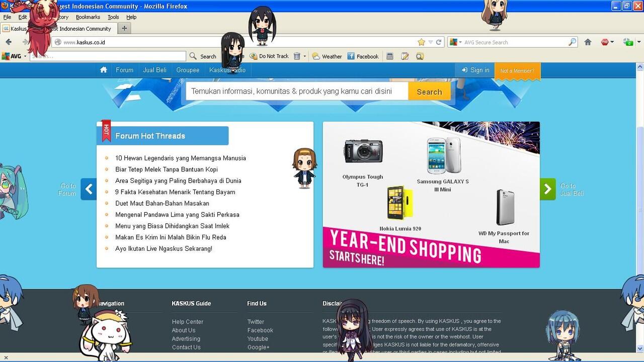Image resolution: width=644 pixels, height=362 pixels.
Task: Open thread Menu yang Biasa Dihidangkan Saat Imlek
Action: pyautogui.click(x=172, y=226)
